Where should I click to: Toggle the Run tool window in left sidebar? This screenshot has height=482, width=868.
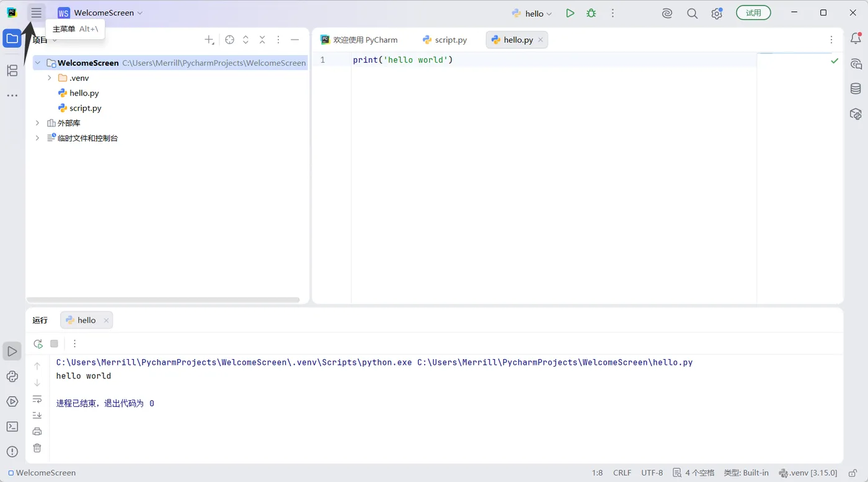[x=12, y=351]
